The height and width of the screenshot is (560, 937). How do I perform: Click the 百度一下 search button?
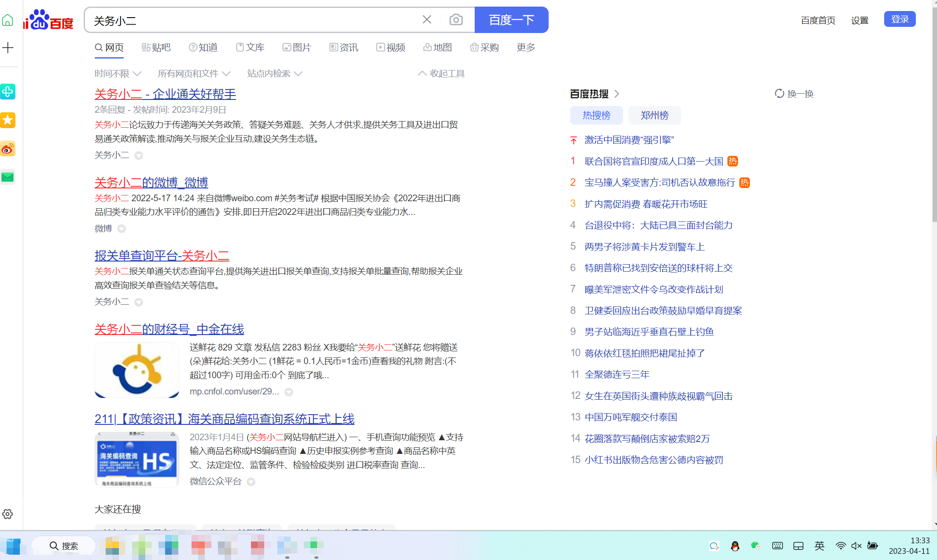512,20
